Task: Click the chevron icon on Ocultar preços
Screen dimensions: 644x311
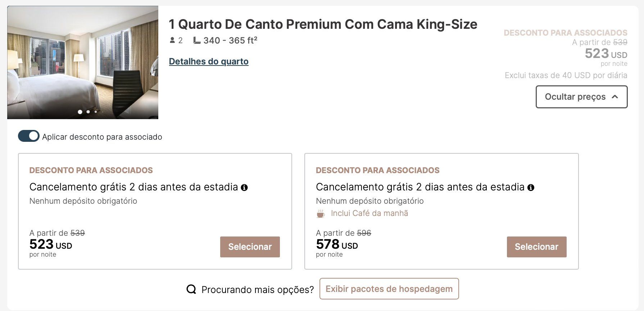Action: [x=615, y=97]
